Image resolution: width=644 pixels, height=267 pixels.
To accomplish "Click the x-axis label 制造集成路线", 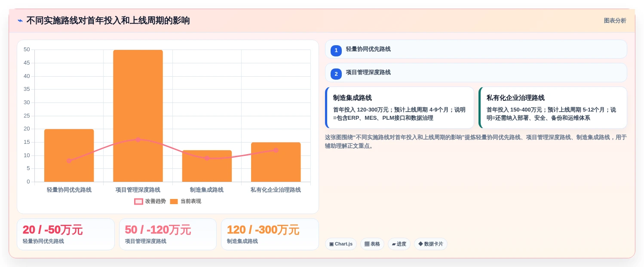I will [x=207, y=189].
